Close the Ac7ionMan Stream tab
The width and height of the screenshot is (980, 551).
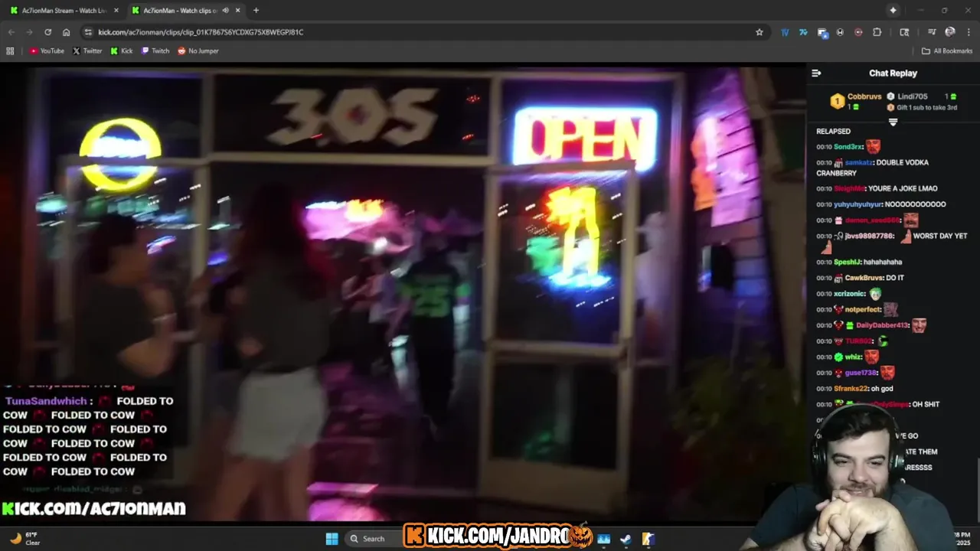[116, 10]
